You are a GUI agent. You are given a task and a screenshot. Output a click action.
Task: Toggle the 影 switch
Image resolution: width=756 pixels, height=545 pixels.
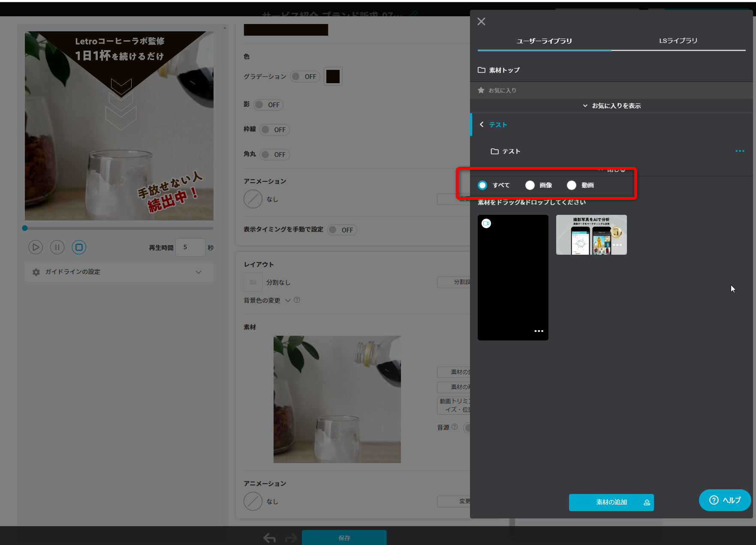(268, 105)
